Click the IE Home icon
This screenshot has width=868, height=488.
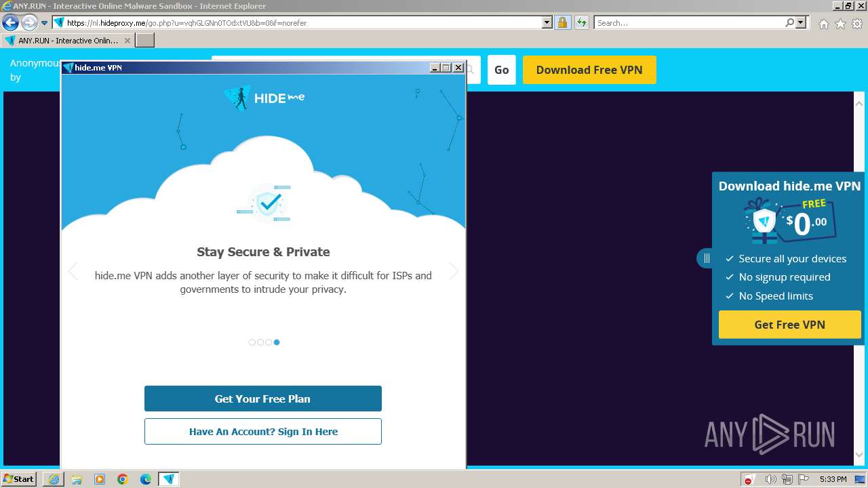pyautogui.click(x=823, y=24)
